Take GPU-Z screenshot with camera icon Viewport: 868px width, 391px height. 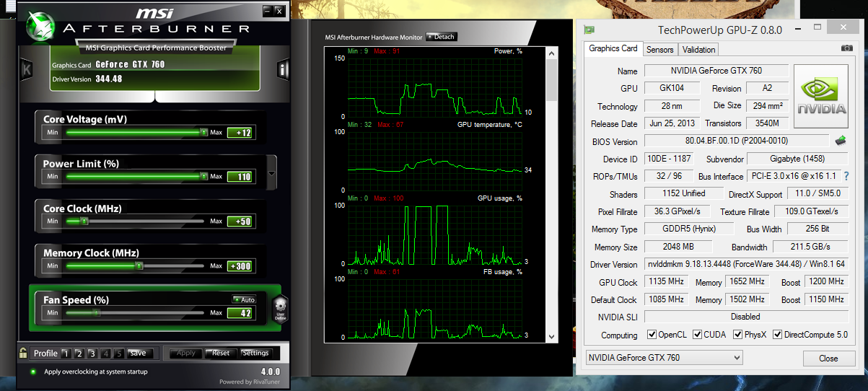pos(847,48)
